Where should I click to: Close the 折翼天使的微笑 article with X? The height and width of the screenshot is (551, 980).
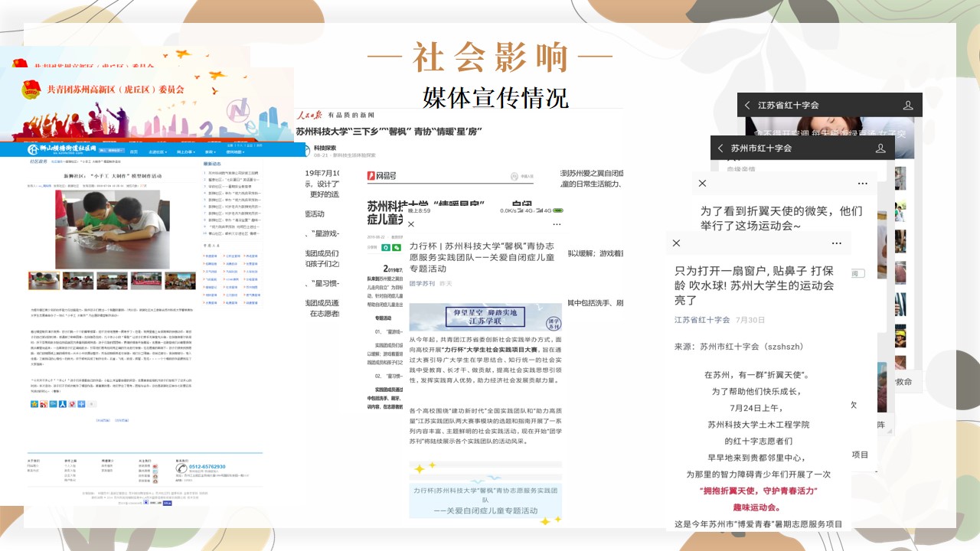(x=702, y=184)
